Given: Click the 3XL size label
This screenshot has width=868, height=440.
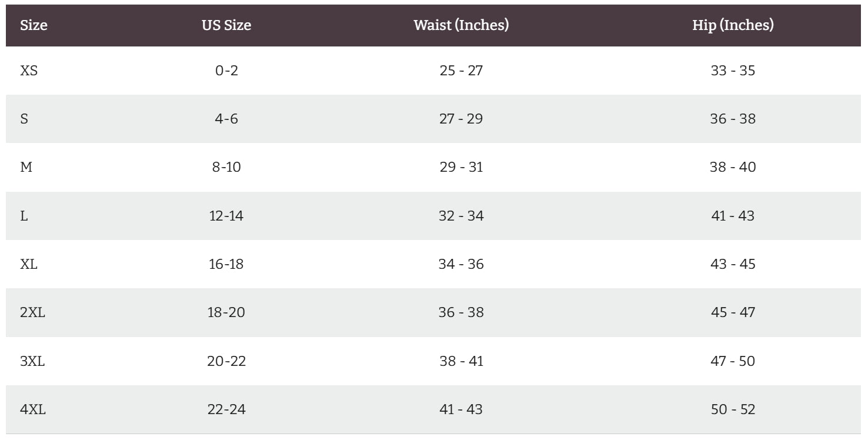Looking at the screenshot, I should pyautogui.click(x=32, y=361).
